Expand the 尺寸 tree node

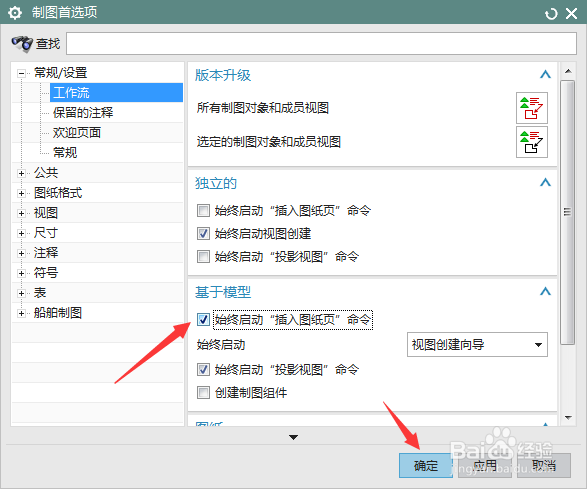(21, 233)
